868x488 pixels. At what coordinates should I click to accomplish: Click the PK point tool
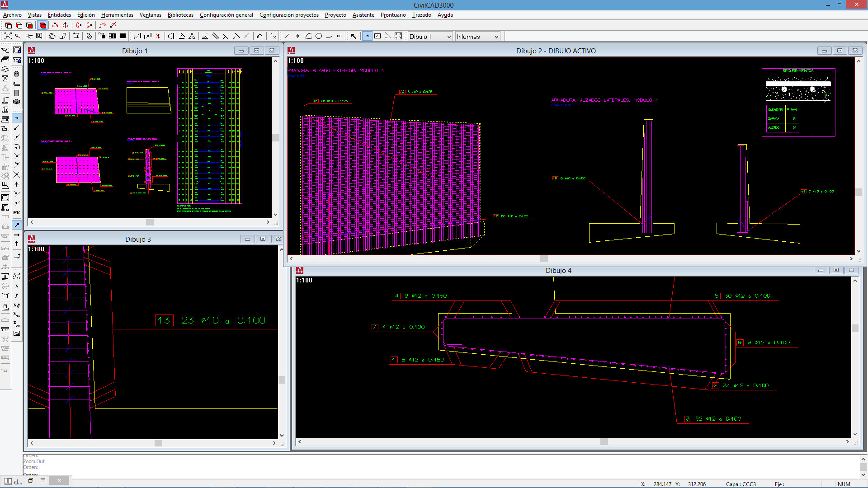coord(17,212)
